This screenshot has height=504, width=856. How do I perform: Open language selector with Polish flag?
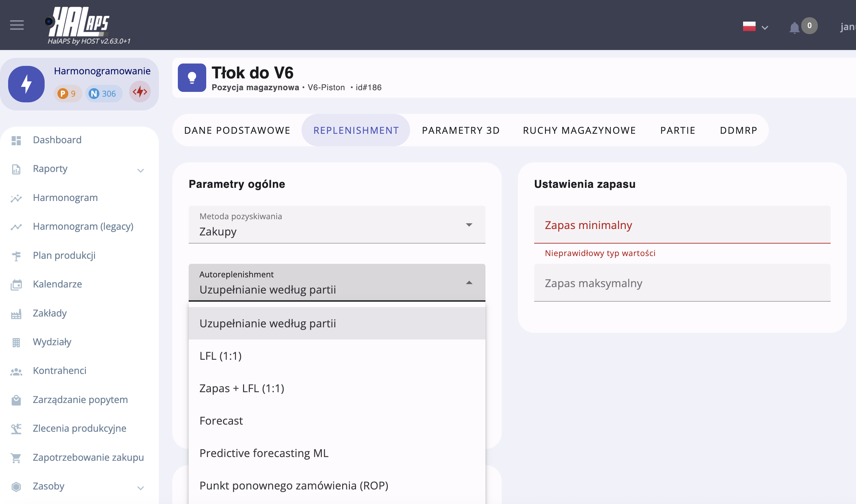[x=755, y=26]
